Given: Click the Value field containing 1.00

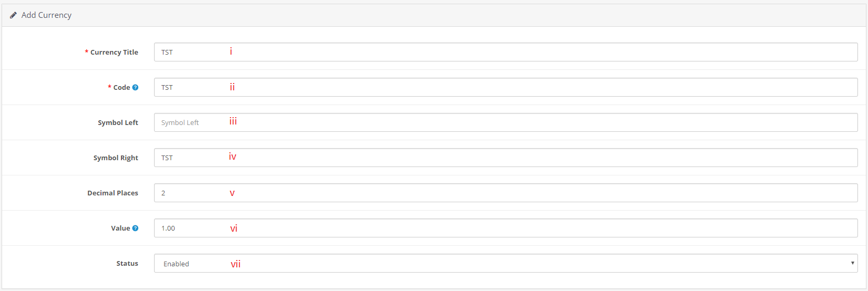Looking at the screenshot, I should pyautogui.click(x=505, y=228).
